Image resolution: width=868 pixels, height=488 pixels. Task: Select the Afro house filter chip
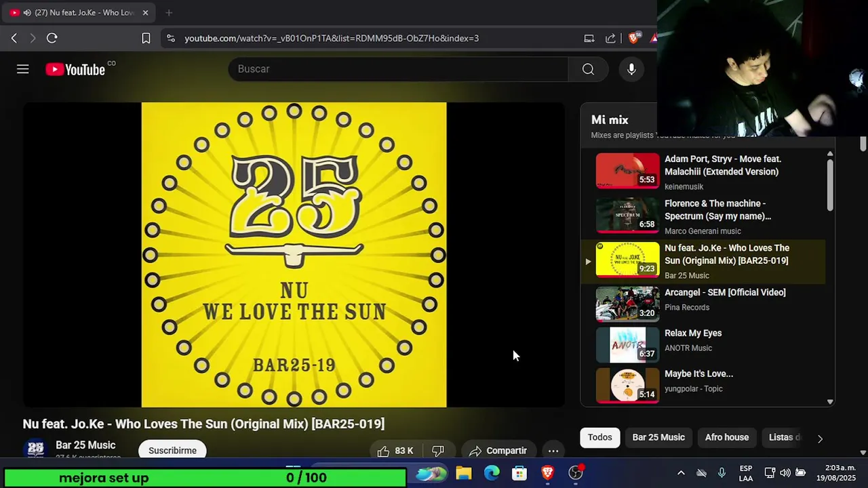(x=727, y=437)
